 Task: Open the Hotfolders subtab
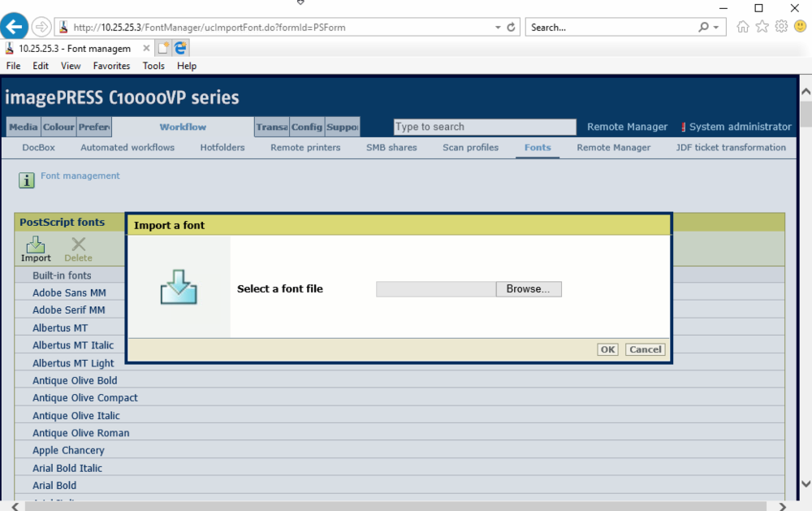[x=222, y=148]
